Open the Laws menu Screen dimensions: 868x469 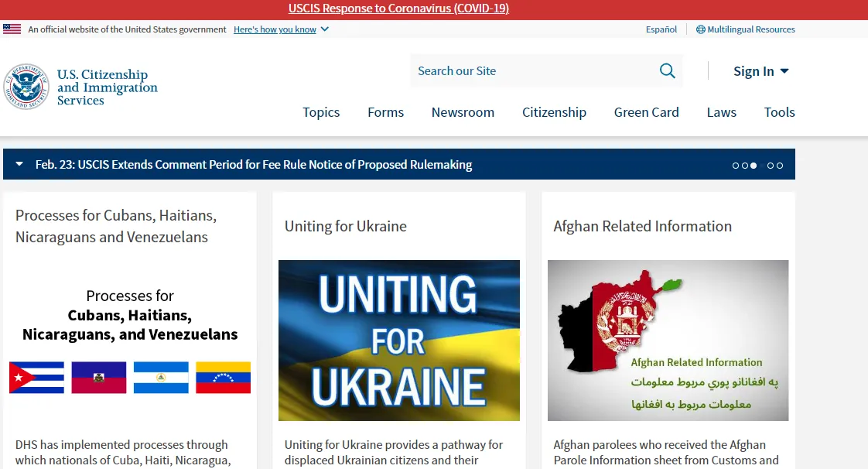point(721,112)
